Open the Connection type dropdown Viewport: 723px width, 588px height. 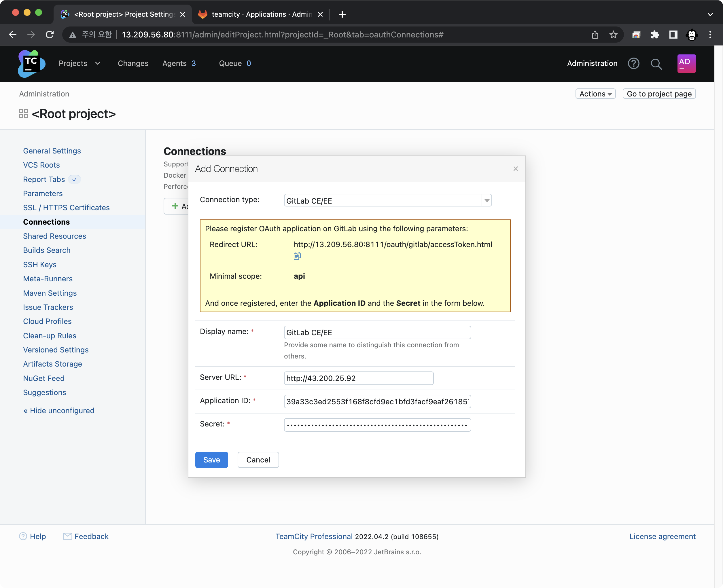coord(388,200)
